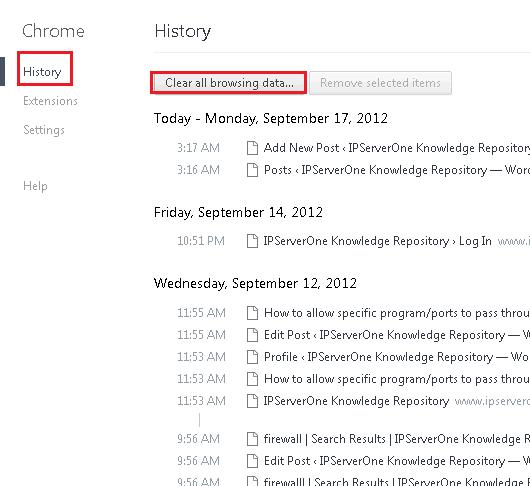530x486 pixels.
Task: Click the 3:17 AM timestamp
Action: coord(198,148)
